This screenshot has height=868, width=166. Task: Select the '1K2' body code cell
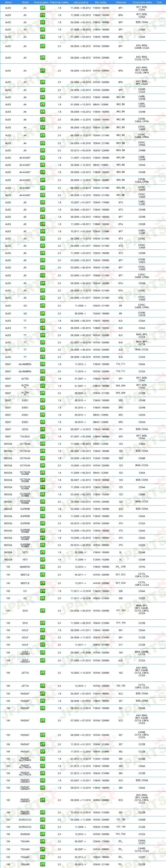pyautogui.click(x=121, y=673)
